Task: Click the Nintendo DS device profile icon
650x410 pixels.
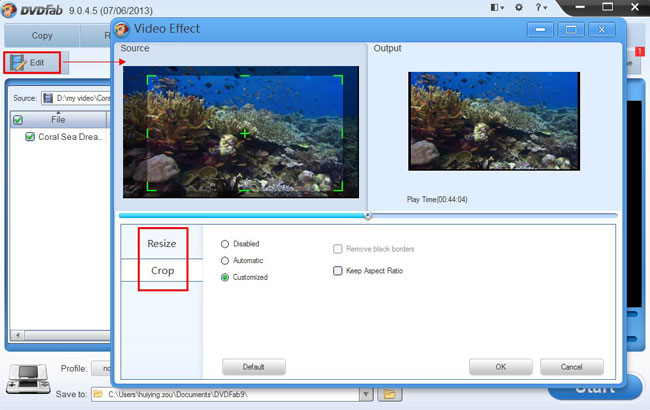Action: tap(24, 378)
